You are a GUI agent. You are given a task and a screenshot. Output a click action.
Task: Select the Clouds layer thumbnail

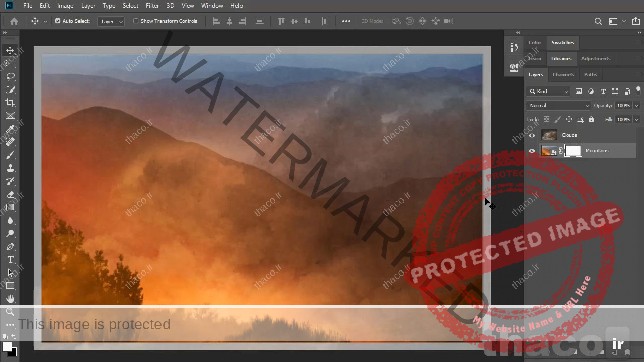pos(549,135)
